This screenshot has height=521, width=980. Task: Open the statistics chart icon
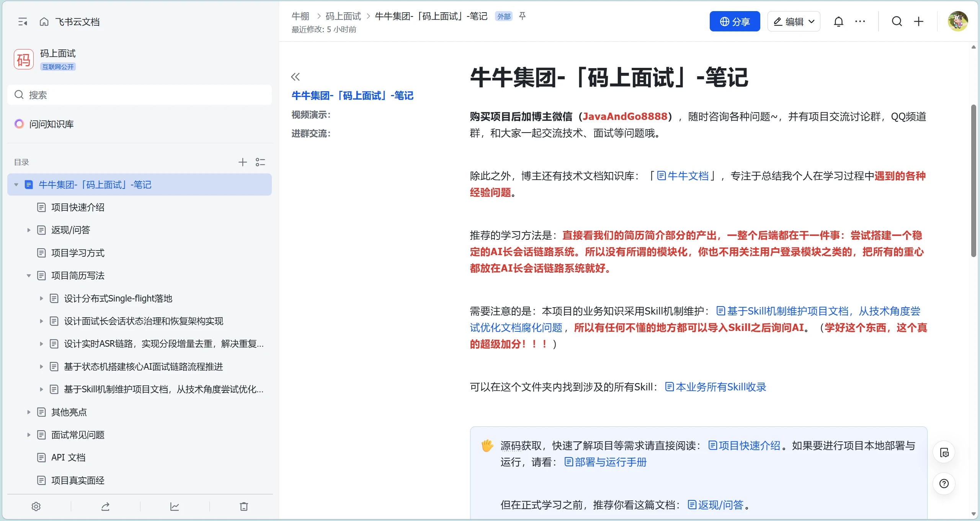tap(175, 506)
